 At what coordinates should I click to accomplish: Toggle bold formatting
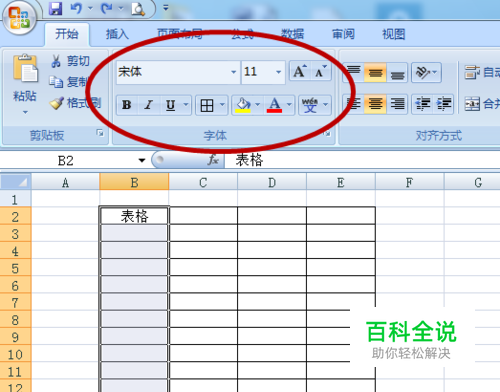pos(127,105)
